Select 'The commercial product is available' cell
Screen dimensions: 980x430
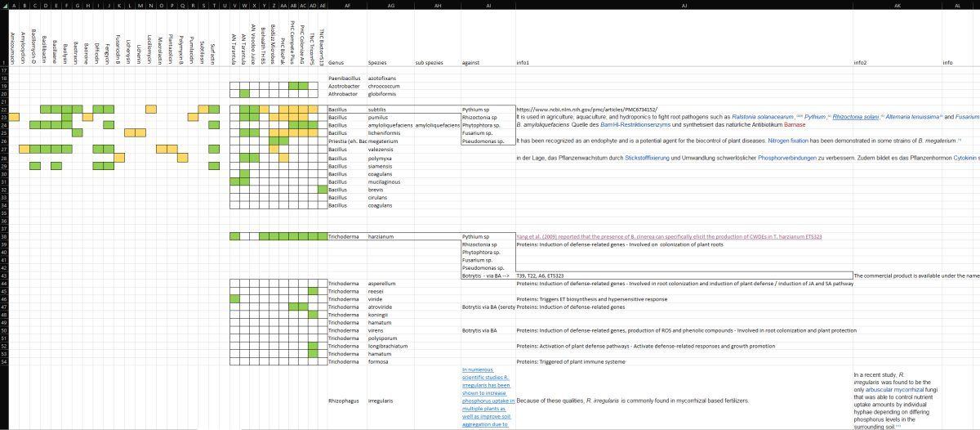[916, 275]
